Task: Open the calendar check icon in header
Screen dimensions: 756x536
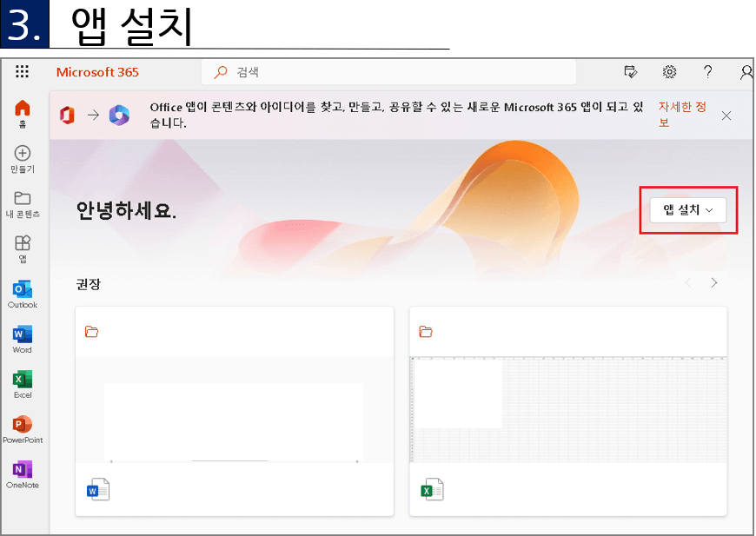Action: [631, 72]
